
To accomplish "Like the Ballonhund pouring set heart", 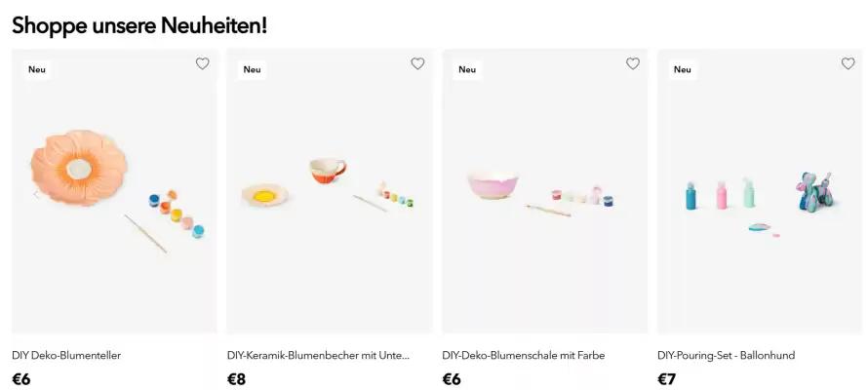I will tap(848, 63).
